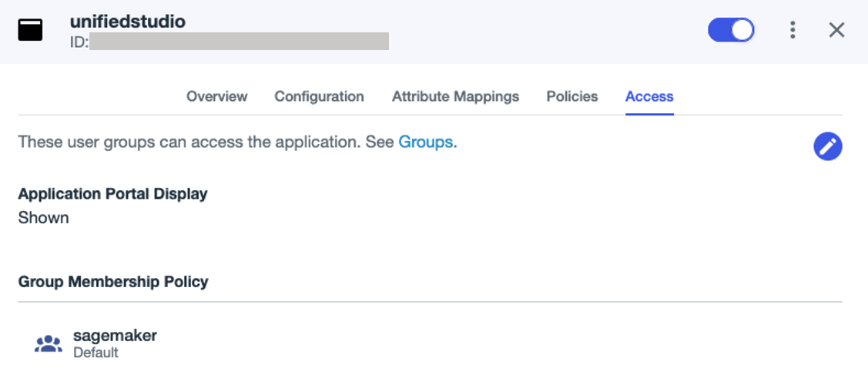Go to Attribute Mappings tab

[456, 96]
